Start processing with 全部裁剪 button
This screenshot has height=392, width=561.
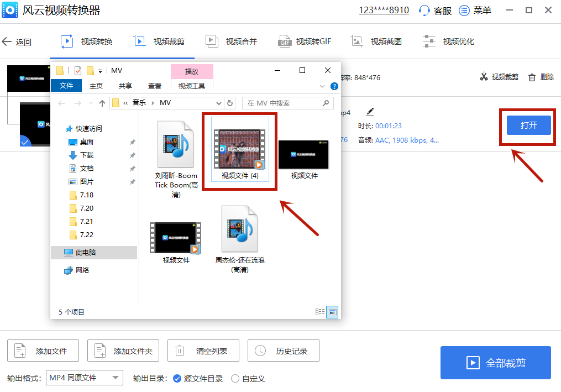pyautogui.click(x=496, y=363)
